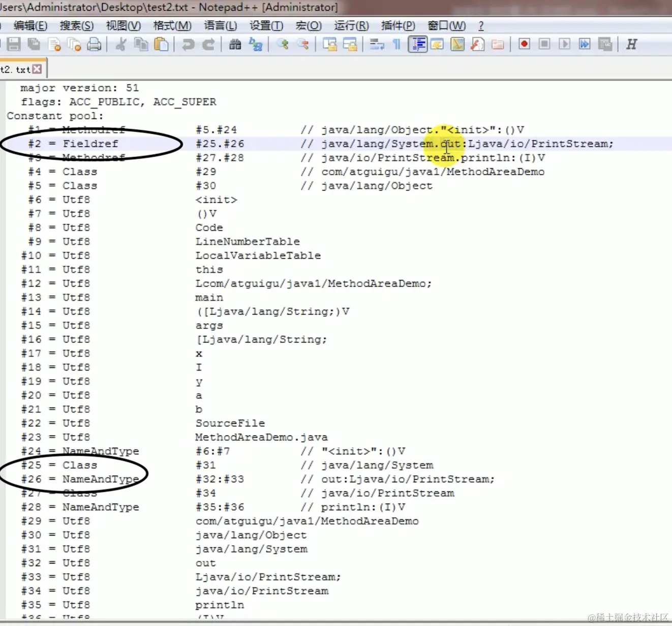Open the Document Map icon
672x626 pixels.
[457, 44]
